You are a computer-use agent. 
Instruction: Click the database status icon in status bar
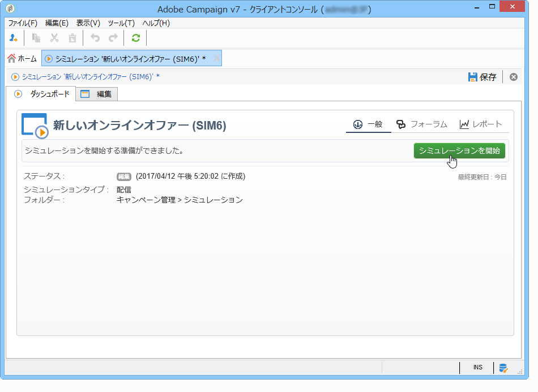coord(503,368)
